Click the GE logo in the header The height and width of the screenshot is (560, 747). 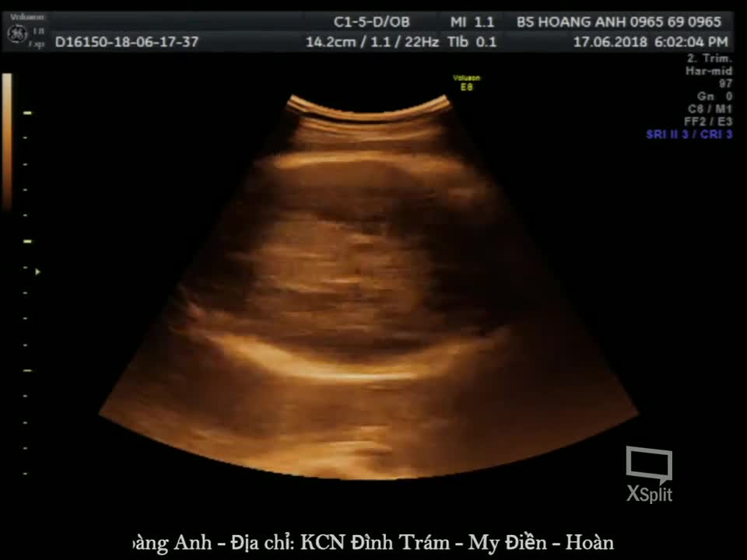click(17, 34)
